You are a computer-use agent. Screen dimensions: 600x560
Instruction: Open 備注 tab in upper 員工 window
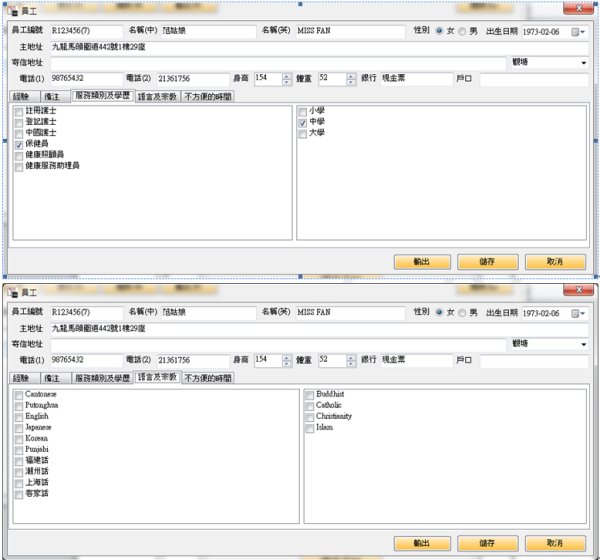55,96
